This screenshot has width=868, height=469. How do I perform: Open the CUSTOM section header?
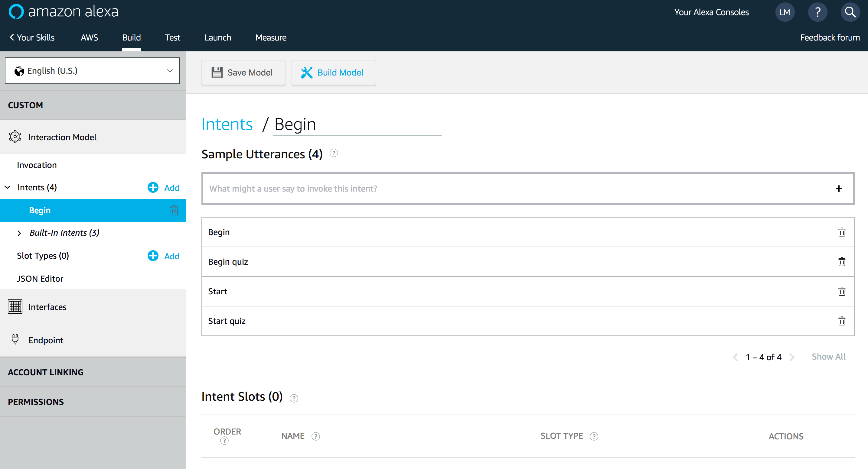(x=93, y=105)
